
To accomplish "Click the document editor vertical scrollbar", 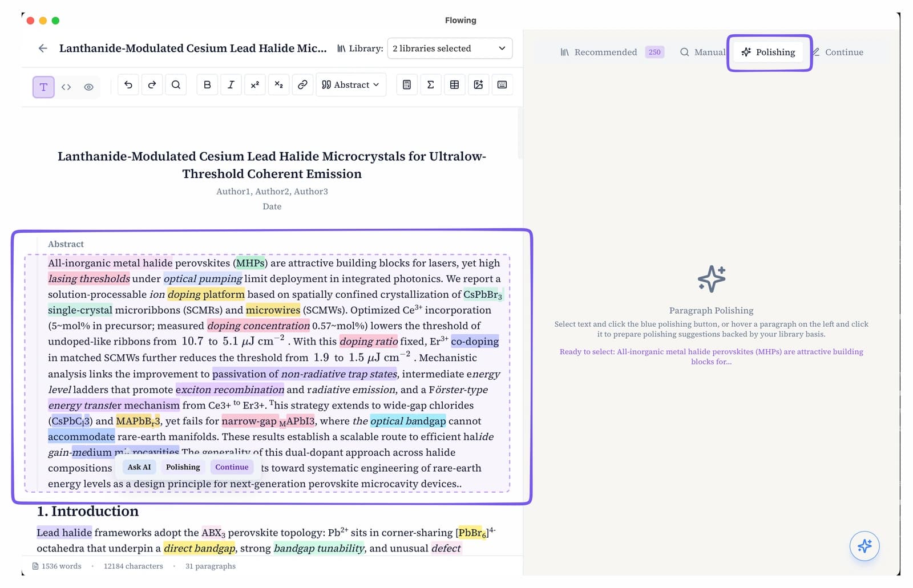I will pos(520,133).
